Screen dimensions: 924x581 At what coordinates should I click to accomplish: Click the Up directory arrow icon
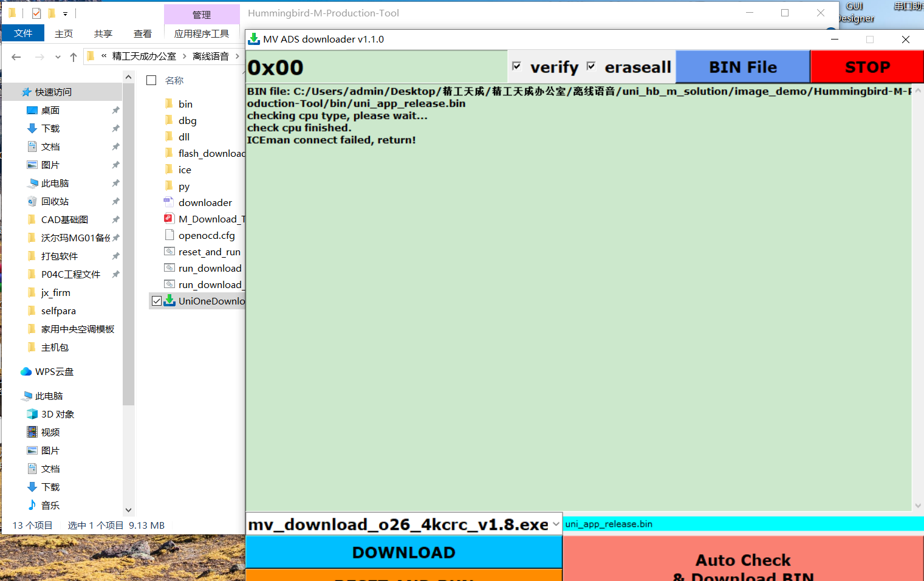74,57
